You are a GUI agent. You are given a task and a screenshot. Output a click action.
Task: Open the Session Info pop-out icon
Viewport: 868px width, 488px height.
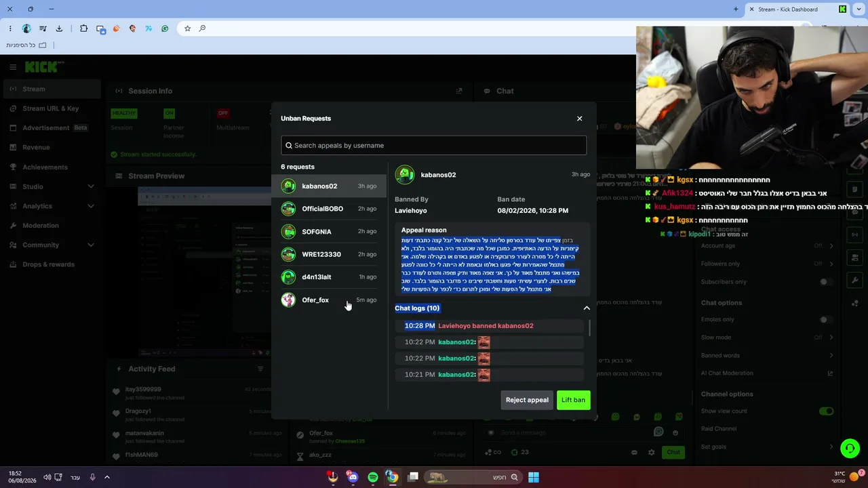[x=459, y=91]
